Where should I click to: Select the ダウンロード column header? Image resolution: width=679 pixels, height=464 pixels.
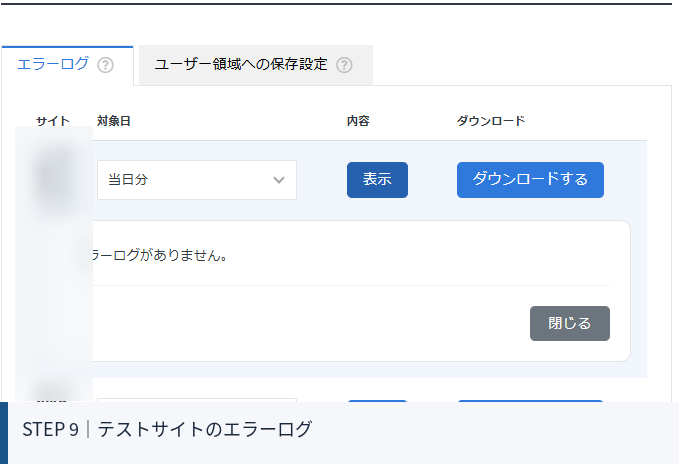click(491, 121)
